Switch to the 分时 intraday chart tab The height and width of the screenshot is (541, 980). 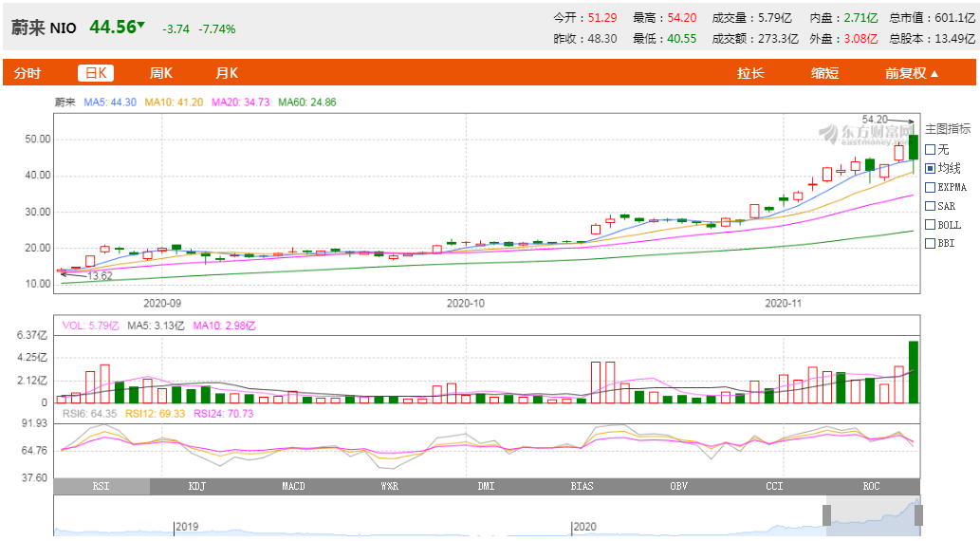pyautogui.click(x=28, y=73)
